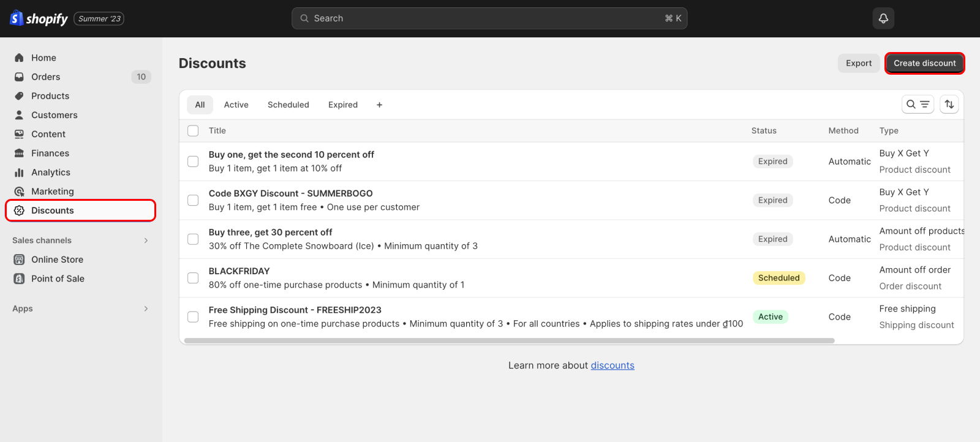
Task: Click the Expired badge on SUMMERBOGO row
Action: 772,200
